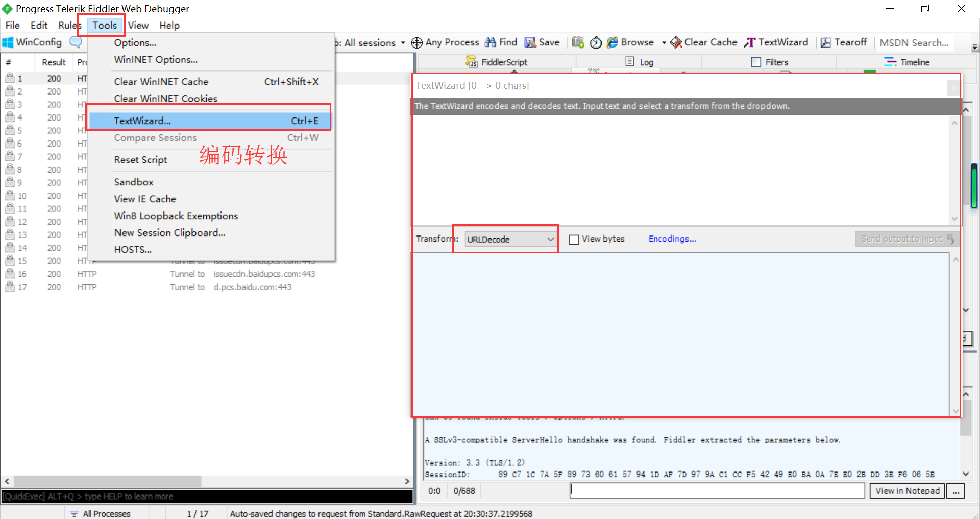Select session row 17 d.pcs.baidu.com:443
Viewport: 980px width, 519px height.
coord(207,287)
